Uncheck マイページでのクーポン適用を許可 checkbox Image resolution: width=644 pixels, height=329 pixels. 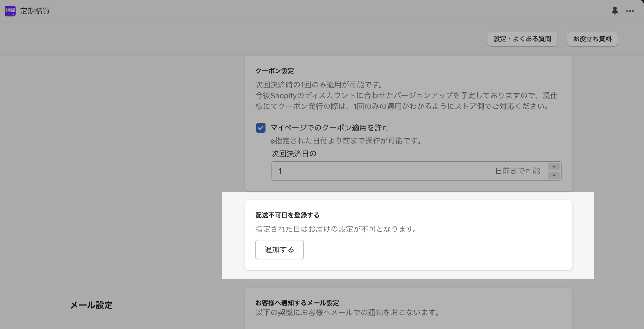(x=260, y=128)
